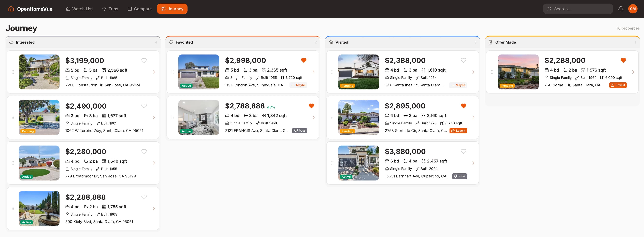This screenshot has height=237, width=644.
Task: Switch to the Journey tab
Action: (x=172, y=9)
